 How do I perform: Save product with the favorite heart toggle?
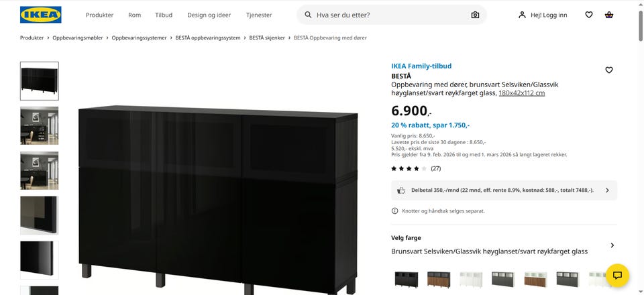click(609, 70)
